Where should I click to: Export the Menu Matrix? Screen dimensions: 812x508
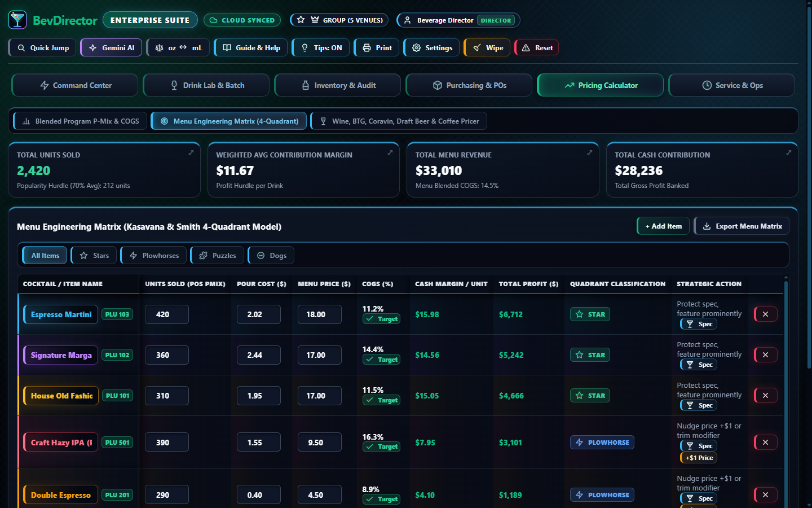click(742, 226)
